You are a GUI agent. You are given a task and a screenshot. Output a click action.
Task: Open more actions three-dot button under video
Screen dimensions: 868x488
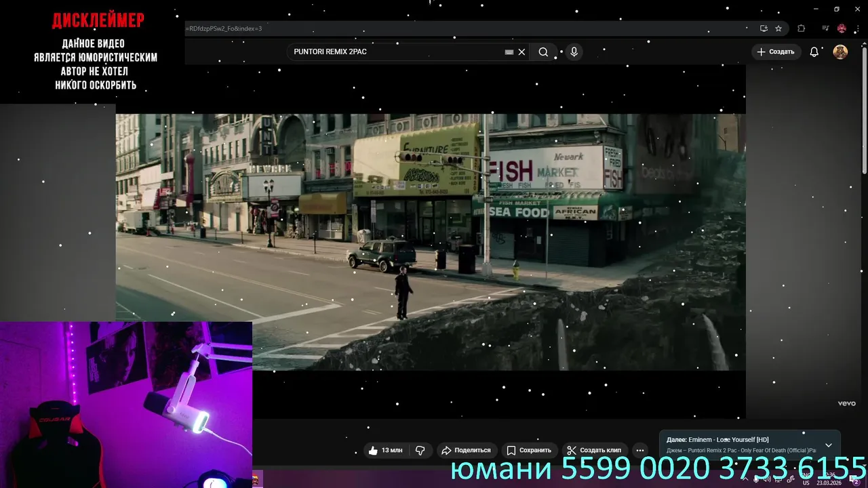[x=639, y=450]
